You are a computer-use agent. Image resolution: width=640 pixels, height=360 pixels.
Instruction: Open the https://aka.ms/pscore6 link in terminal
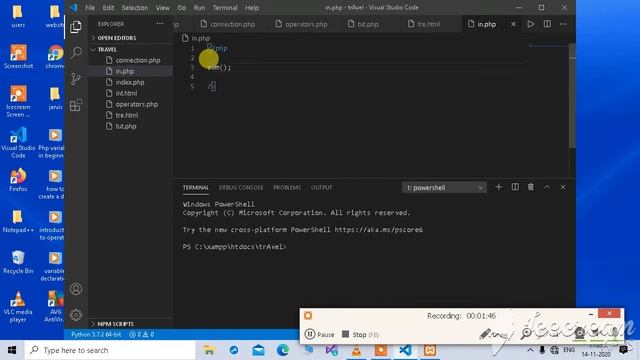tap(378, 229)
